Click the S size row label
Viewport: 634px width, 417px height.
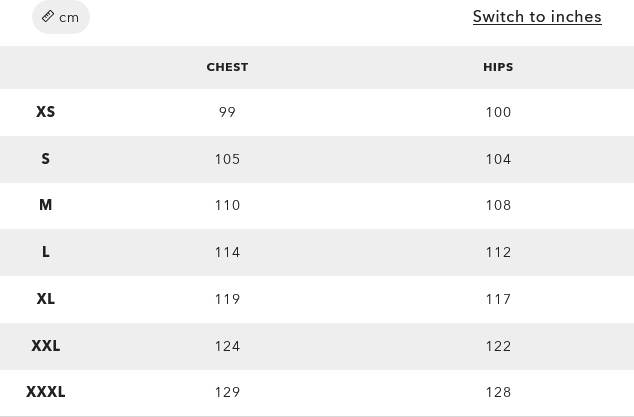click(x=46, y=159)
